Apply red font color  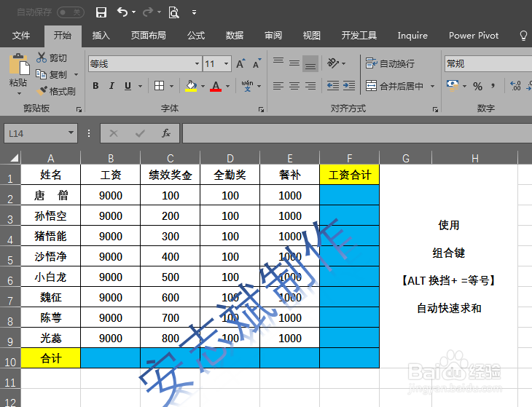coord(216,86)
